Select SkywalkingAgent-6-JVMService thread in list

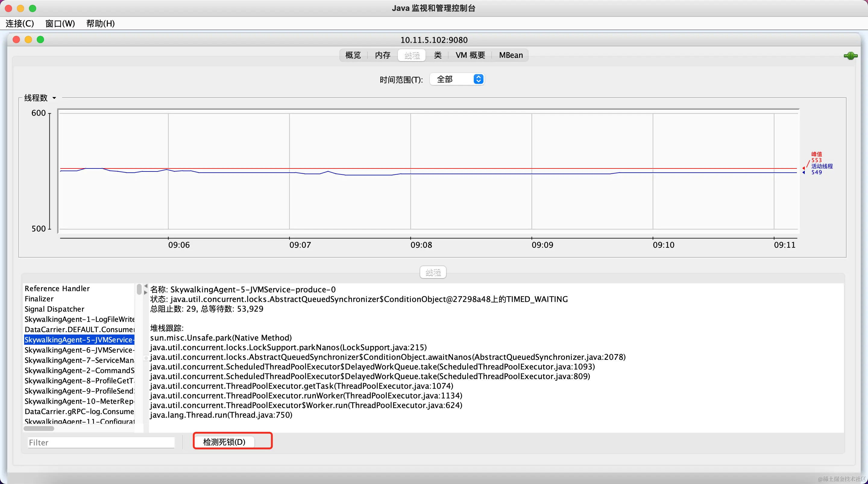point(79,350)
